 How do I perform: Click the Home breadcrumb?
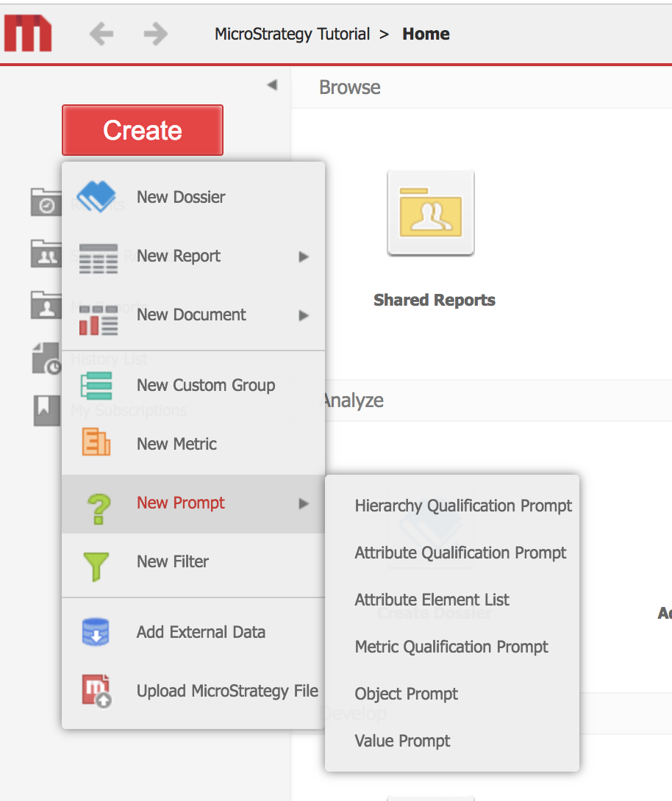click(x=426, y=34)
